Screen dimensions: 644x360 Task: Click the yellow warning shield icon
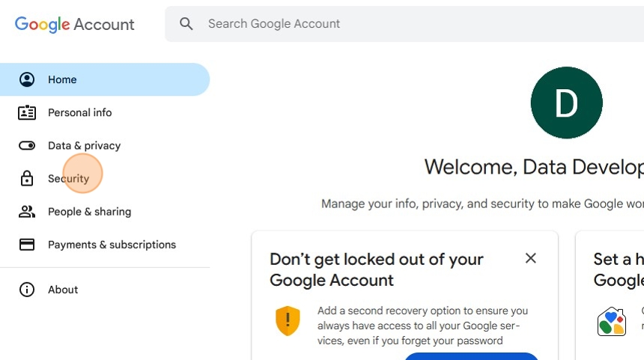tap(288, 320)
